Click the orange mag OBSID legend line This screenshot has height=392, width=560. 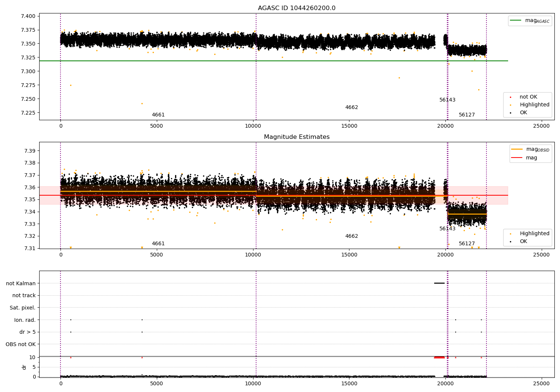tap(517, 149)
